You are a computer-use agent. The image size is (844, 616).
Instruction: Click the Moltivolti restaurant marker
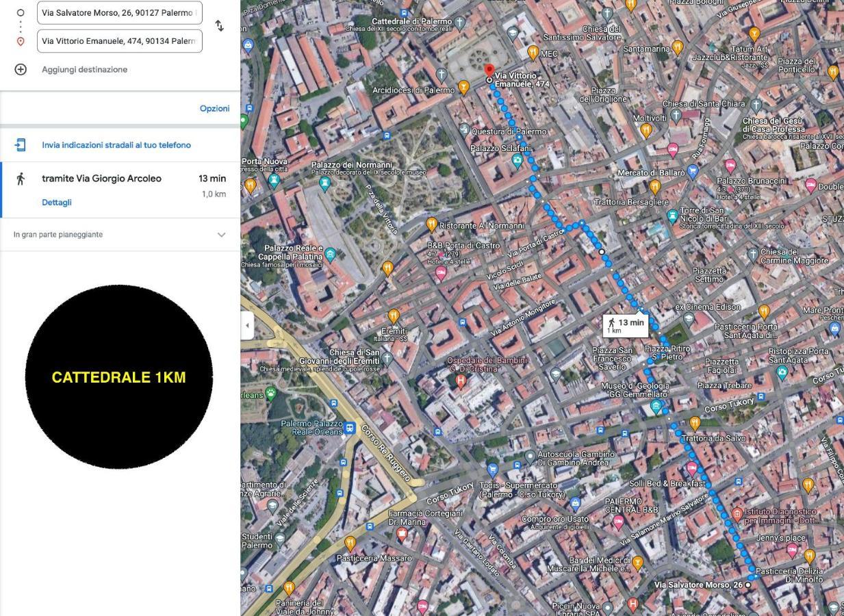click(x=645, y=130)
